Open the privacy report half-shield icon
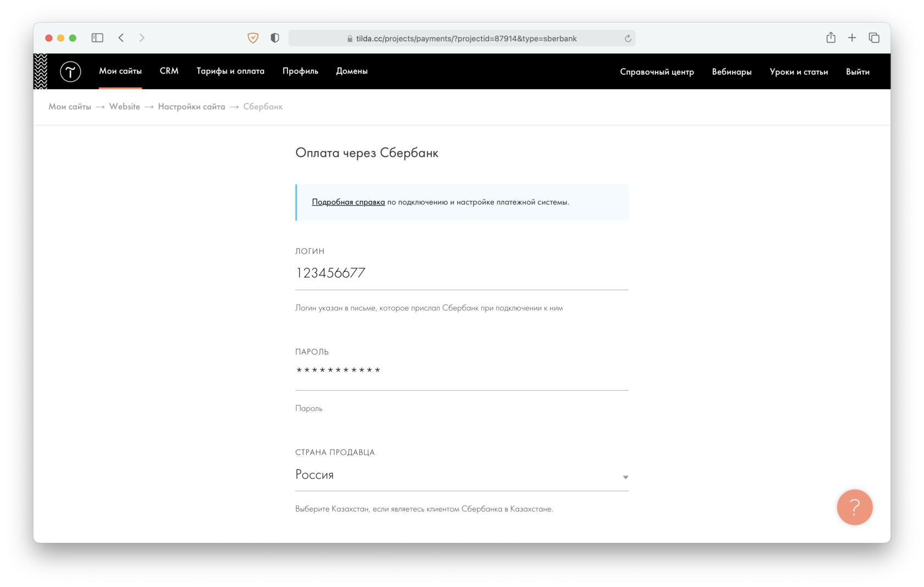 [275, 38]
